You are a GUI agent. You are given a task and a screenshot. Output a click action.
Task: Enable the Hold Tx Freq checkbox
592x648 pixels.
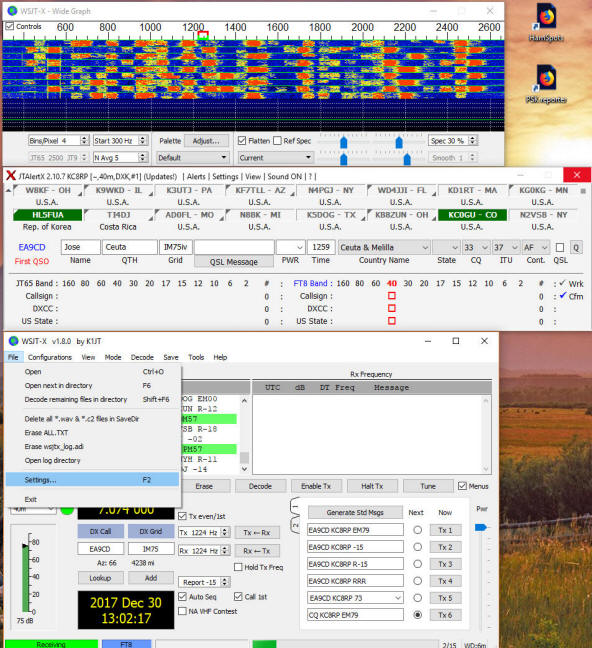(238, 567)
